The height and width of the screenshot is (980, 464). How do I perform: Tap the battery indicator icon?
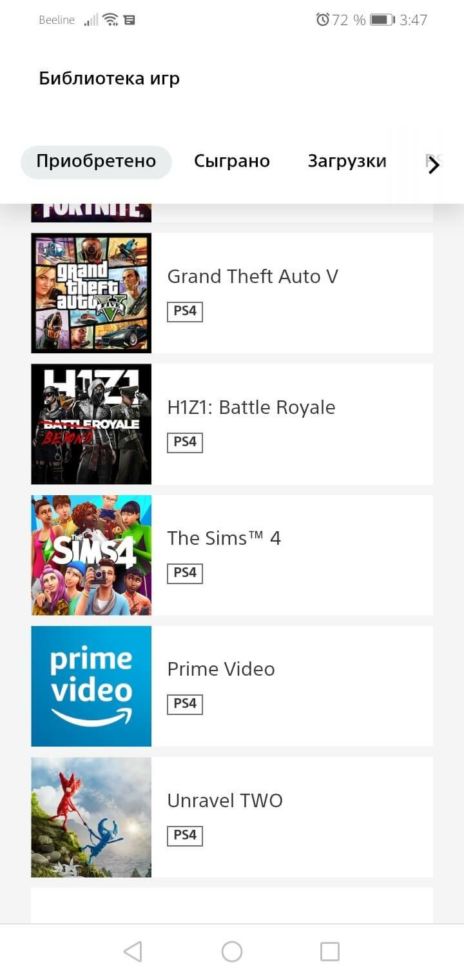(x=382, y=20)
